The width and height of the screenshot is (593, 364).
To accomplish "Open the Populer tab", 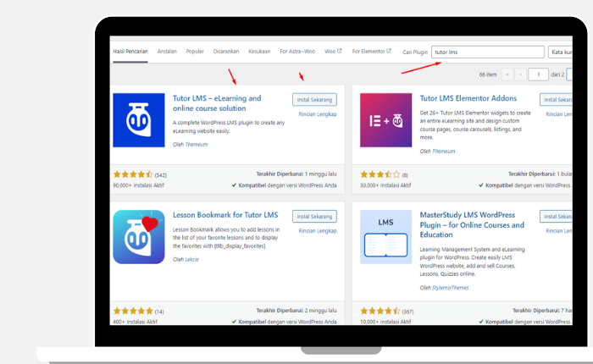I will pyautogui.click(x=195, y=52).
